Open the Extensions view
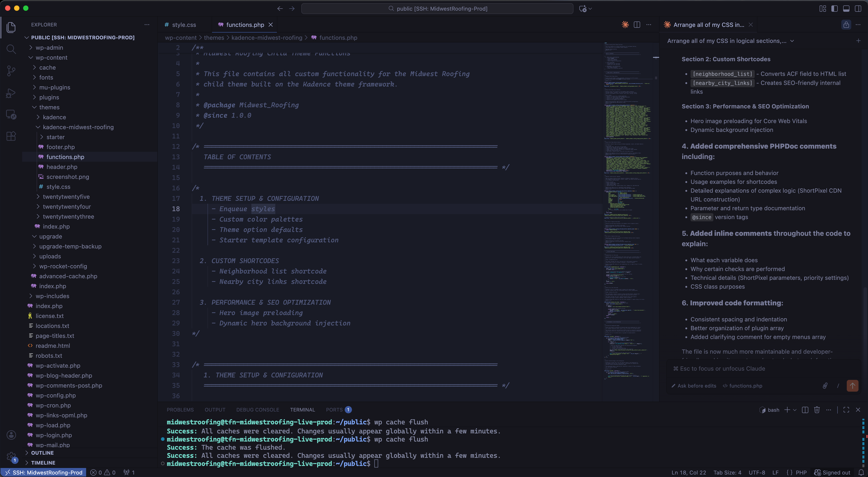This screenshot has width=868, height=477. point(11,136)
